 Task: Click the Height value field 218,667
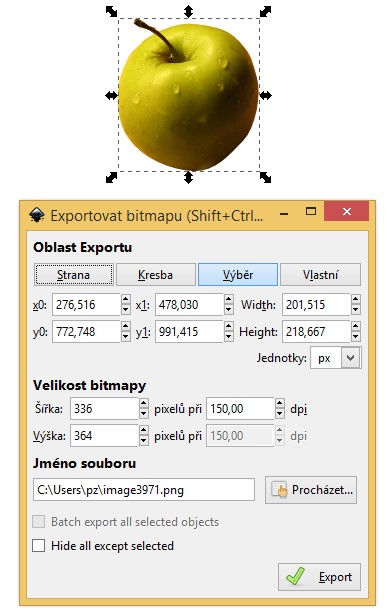316,331
